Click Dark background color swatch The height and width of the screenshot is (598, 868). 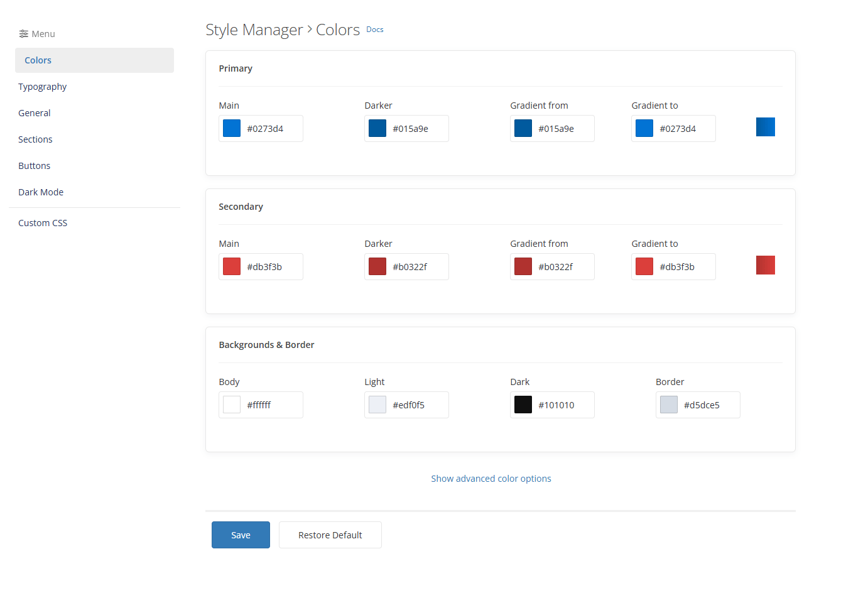pyautogui.click(x=523, y=405)
